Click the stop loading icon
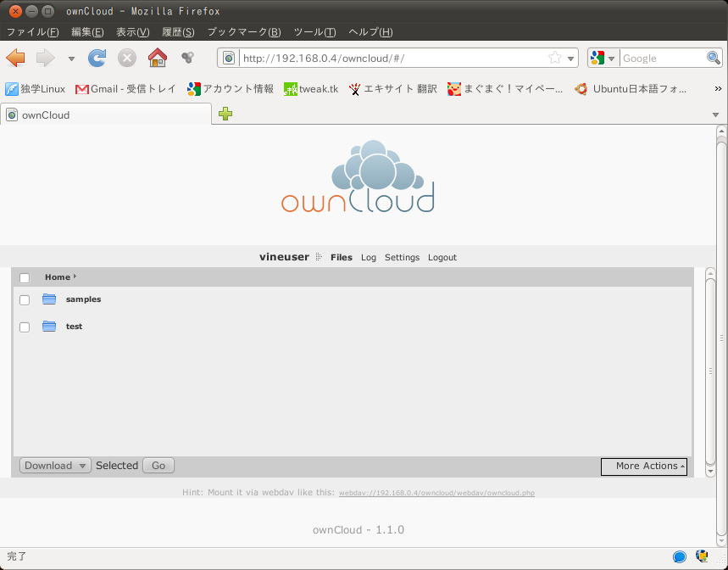728x570 pixels. (127, 58)
